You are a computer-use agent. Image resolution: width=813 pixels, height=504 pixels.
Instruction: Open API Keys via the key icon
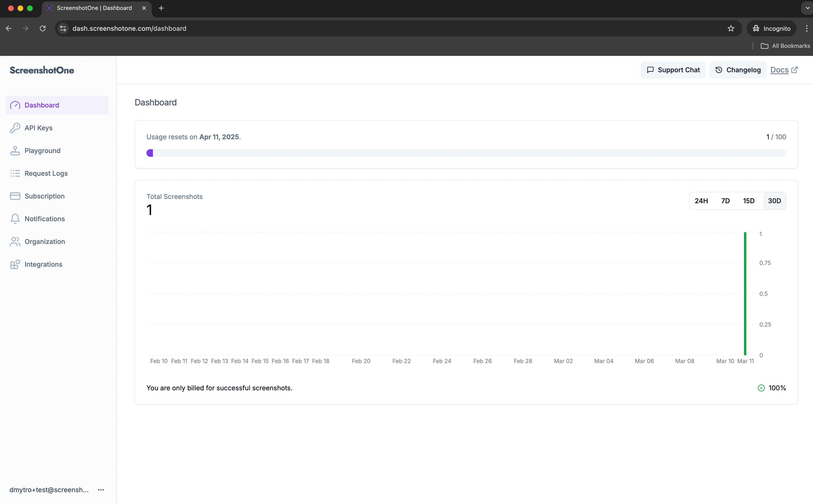15,128
